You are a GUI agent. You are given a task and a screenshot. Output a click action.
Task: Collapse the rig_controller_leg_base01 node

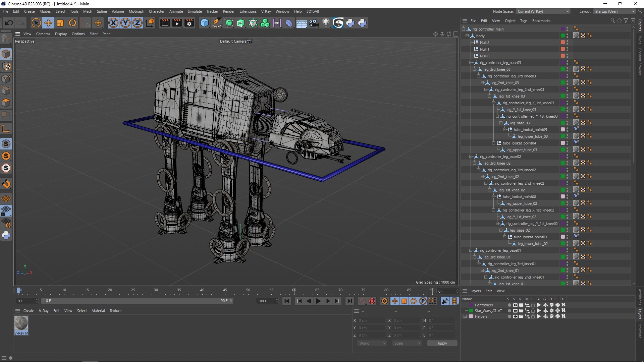[x=471, y=250]
